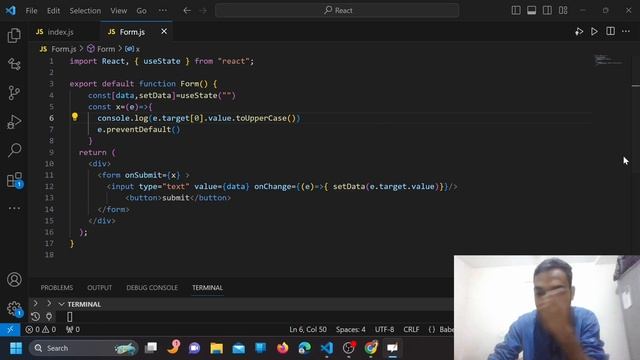Show additional activity bar views ellipsis

click(14, 208)
